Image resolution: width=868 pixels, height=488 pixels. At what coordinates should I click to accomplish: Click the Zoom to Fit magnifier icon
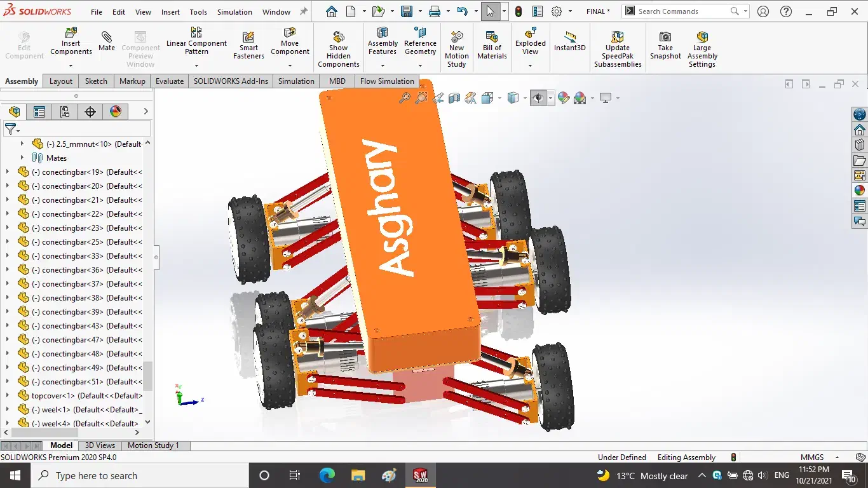tap(404, 98)
